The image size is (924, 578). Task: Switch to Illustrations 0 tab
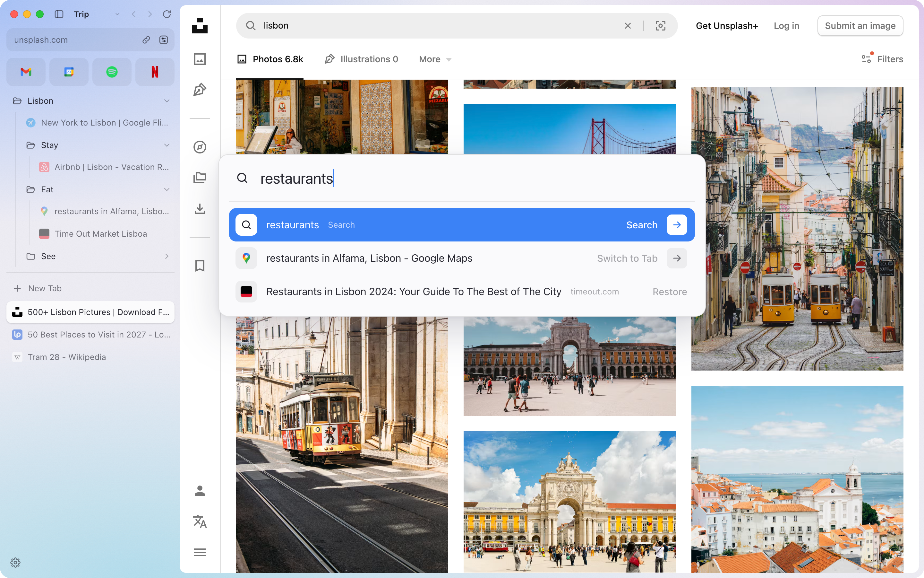tap(361, 59)
